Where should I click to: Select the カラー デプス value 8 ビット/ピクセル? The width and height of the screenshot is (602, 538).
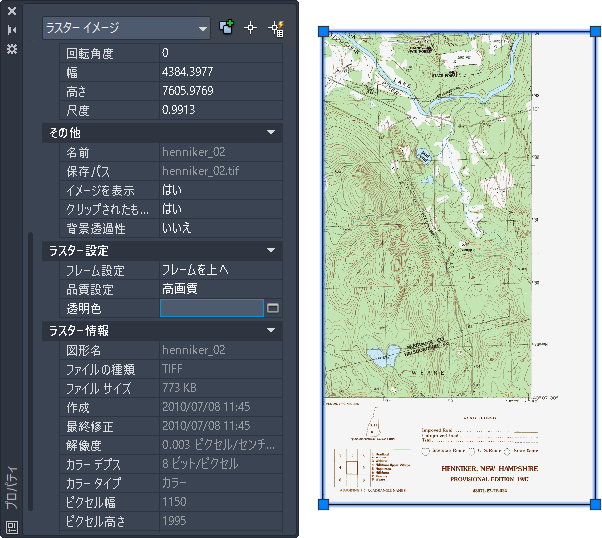(x=221, y=464)
